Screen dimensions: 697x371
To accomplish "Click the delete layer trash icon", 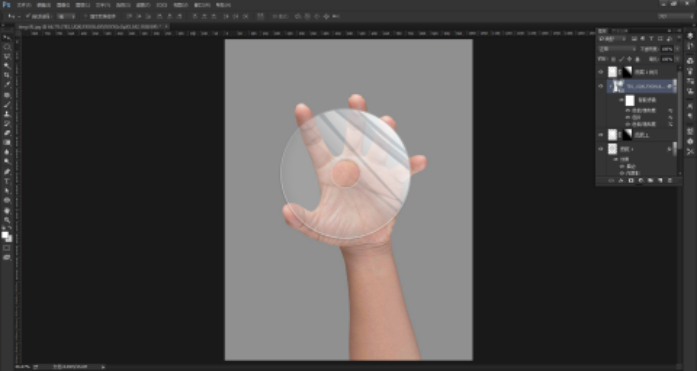I will [670, 180].
